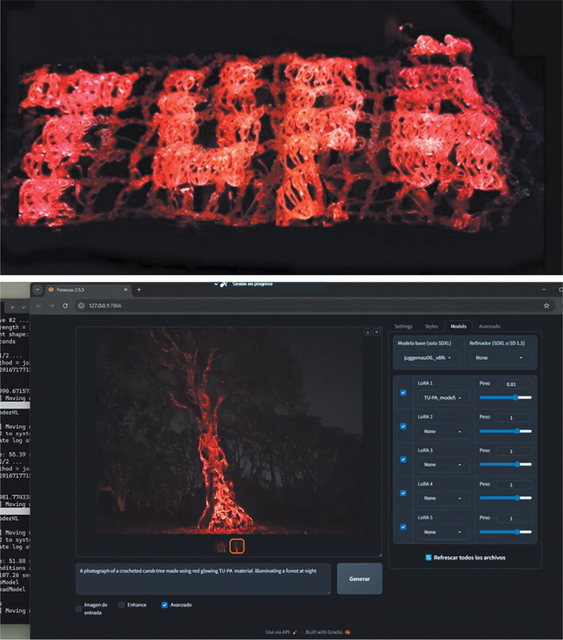Toggle the Avanzado checkbox
The height and width of the screenshot is (640, 563).
tap(165, 605)
